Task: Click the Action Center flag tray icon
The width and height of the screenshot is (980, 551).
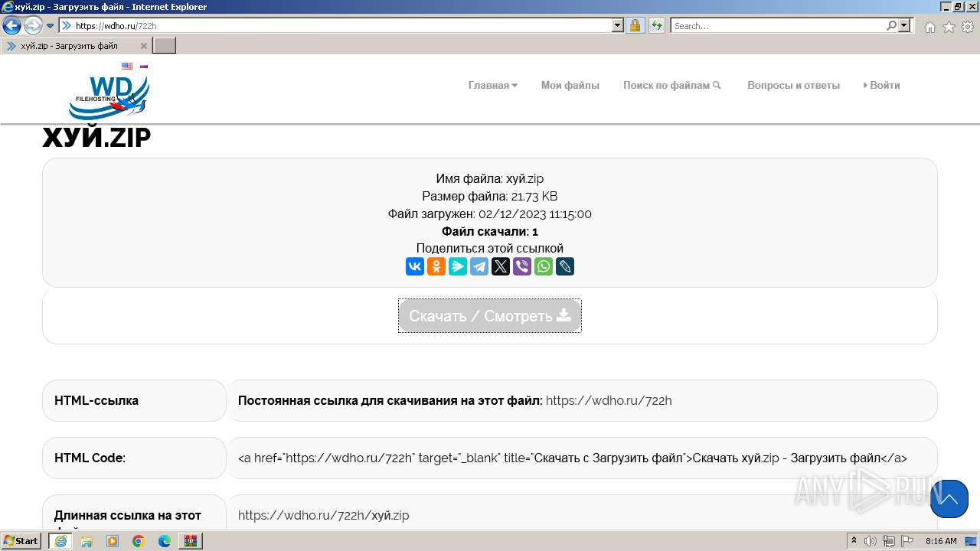Action: (x=908, y=541)
